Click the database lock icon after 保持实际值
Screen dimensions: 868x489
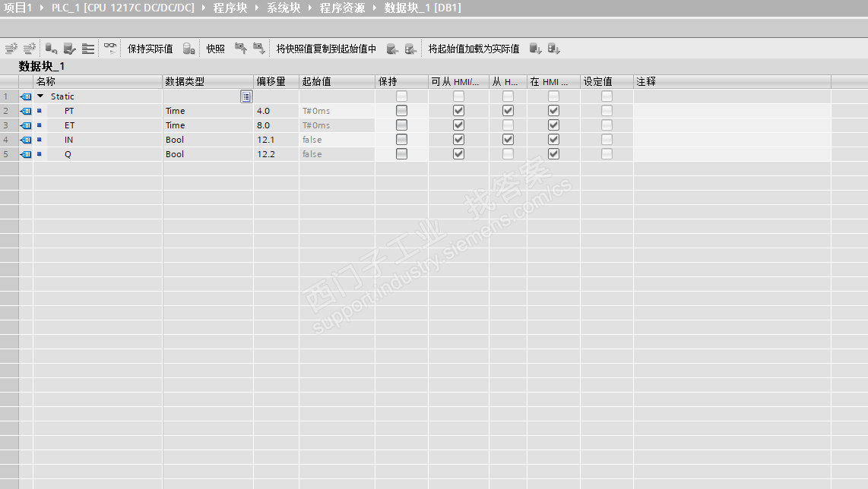tap(188, 49)
